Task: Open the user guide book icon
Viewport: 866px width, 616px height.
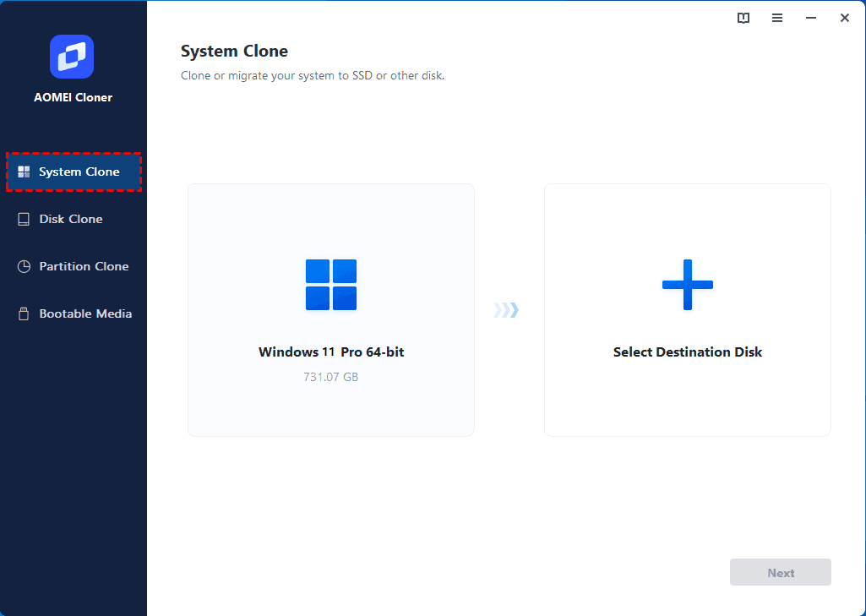Action: [743, 19]
